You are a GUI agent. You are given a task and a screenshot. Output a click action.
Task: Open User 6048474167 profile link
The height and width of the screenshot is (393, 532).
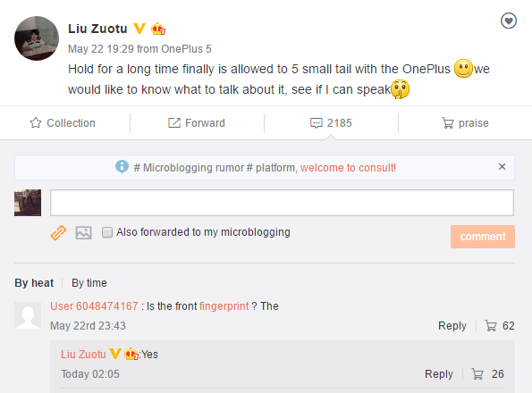[94, 306]
